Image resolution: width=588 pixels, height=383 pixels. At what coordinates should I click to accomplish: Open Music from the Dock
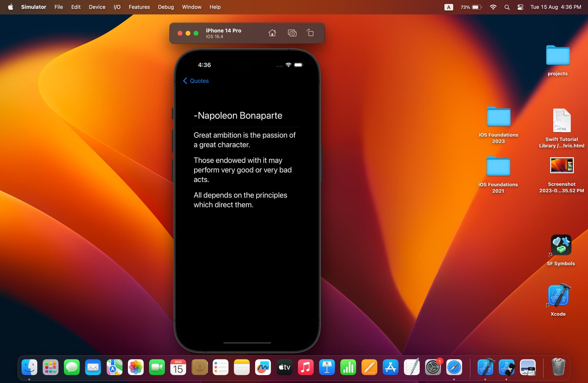tap(306, 367)
